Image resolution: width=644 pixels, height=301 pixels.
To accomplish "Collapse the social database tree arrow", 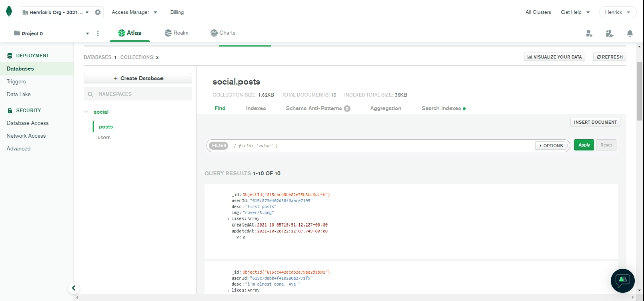I will click(x=86, y=112).
